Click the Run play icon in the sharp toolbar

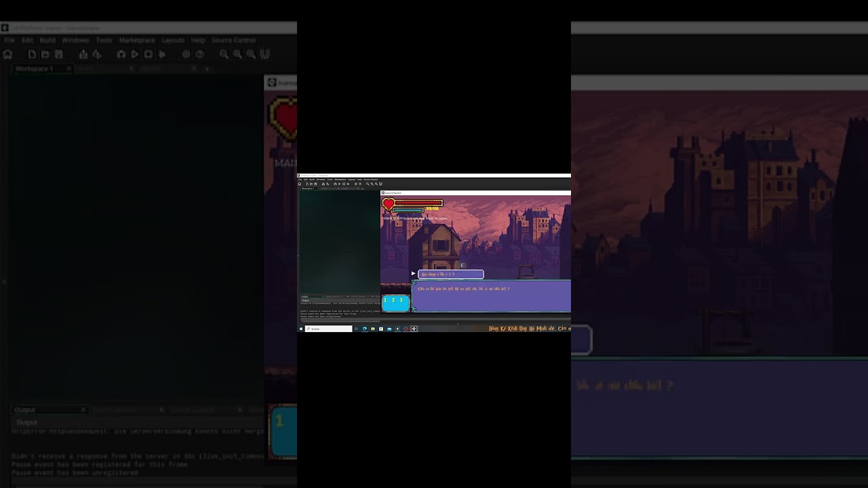tap(340, 184)
